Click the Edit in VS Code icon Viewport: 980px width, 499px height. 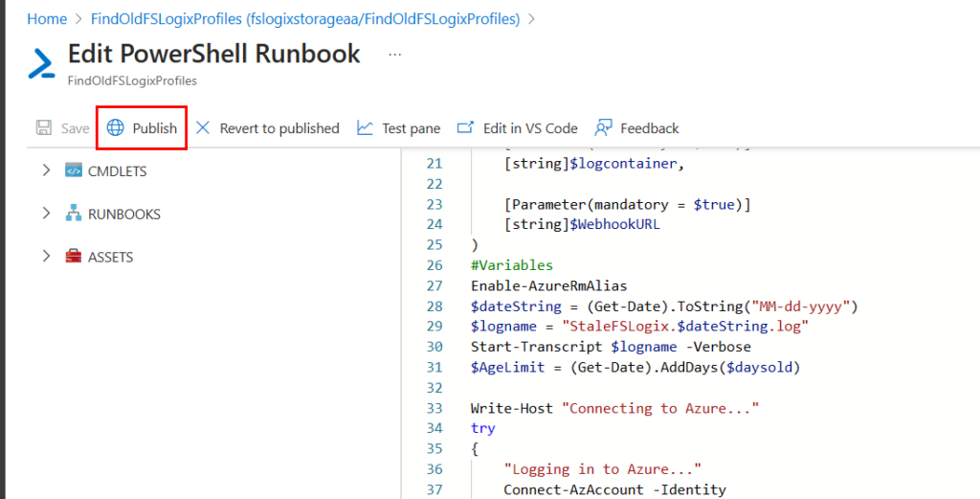466,128
